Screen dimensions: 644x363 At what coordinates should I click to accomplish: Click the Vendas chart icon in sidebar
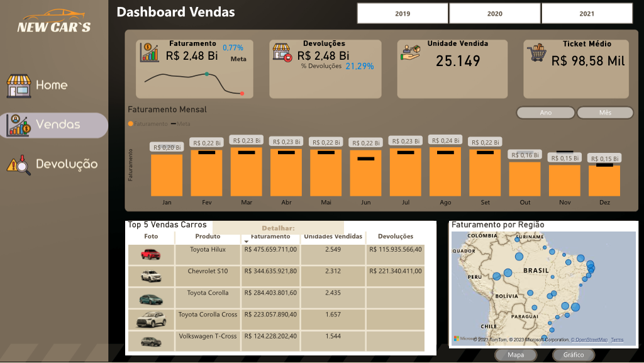pos(19,125)
